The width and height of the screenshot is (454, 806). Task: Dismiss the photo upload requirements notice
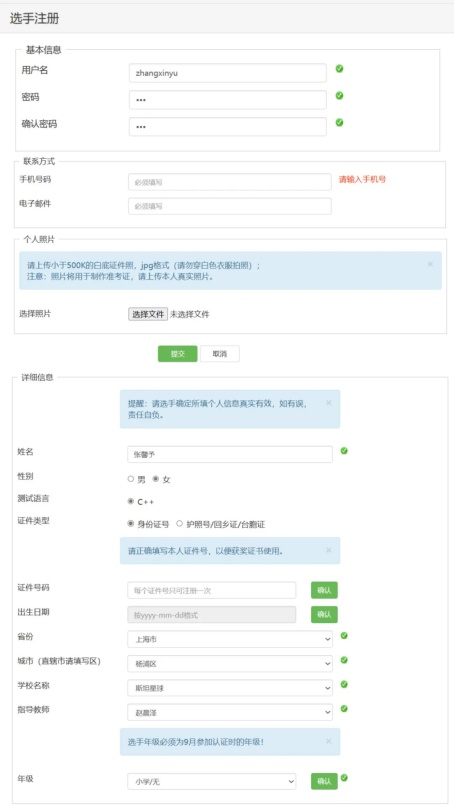click(430, 264)
